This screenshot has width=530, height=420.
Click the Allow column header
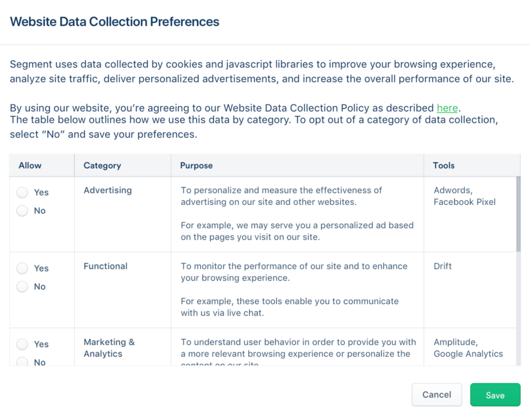click(30, 166)
